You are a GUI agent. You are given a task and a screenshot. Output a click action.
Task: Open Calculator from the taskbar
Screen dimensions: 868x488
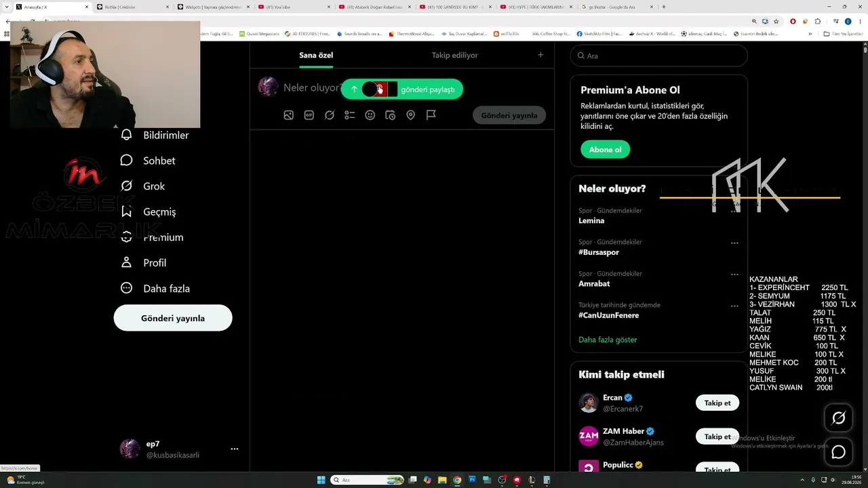[x=547, y=480]
